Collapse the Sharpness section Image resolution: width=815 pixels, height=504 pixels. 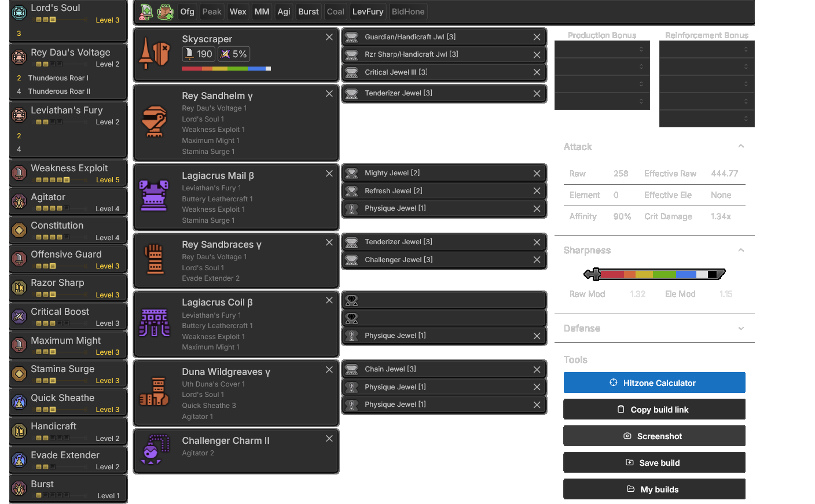(x=741, y=250)
